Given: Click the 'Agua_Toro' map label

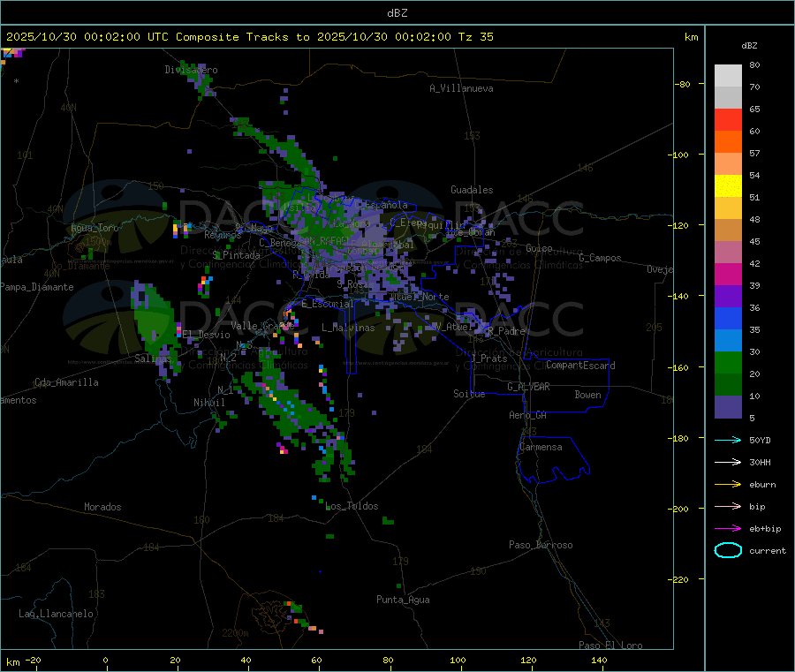Looking at the screenshot, I should pyautogui.click(x=95, y=228).
